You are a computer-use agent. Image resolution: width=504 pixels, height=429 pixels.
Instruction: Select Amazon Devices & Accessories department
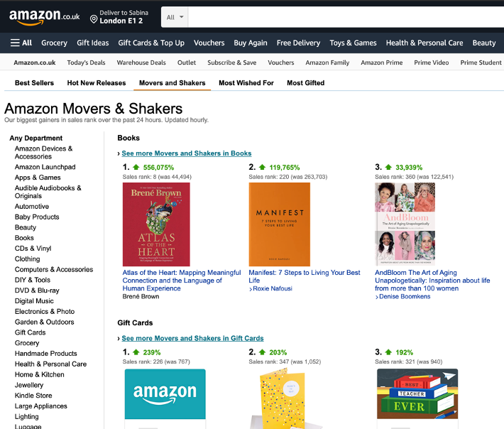pos(44,153)
